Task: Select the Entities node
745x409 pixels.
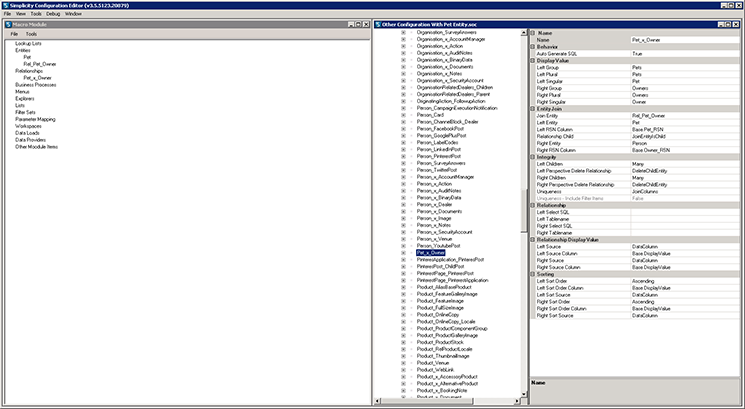Action: [x=22, y=50]
